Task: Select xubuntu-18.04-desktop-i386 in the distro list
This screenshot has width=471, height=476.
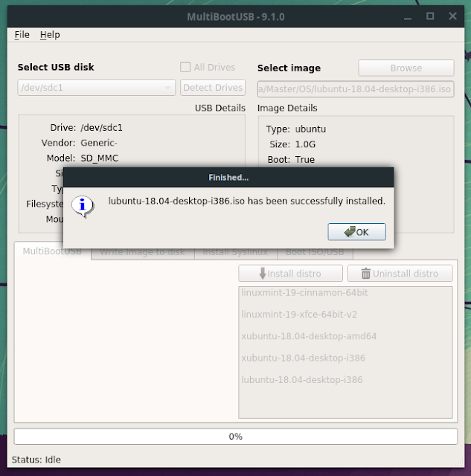Action: coord(345,358)
